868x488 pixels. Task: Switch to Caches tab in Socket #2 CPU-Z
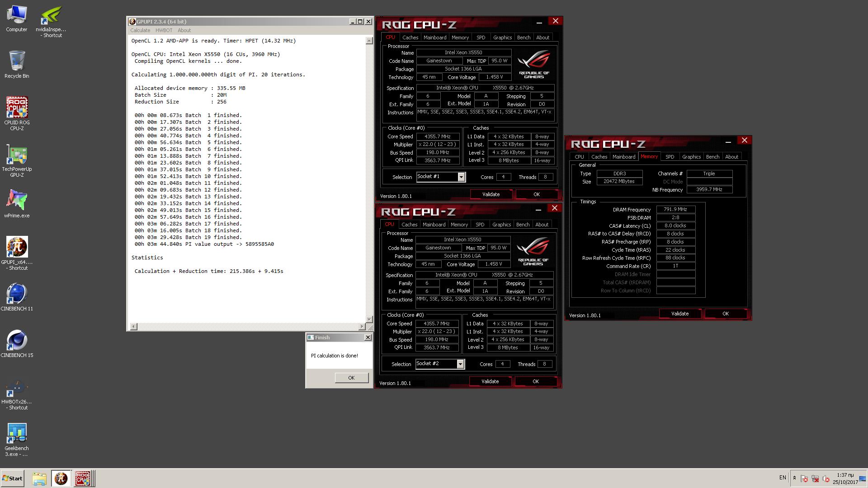[409, 225]
